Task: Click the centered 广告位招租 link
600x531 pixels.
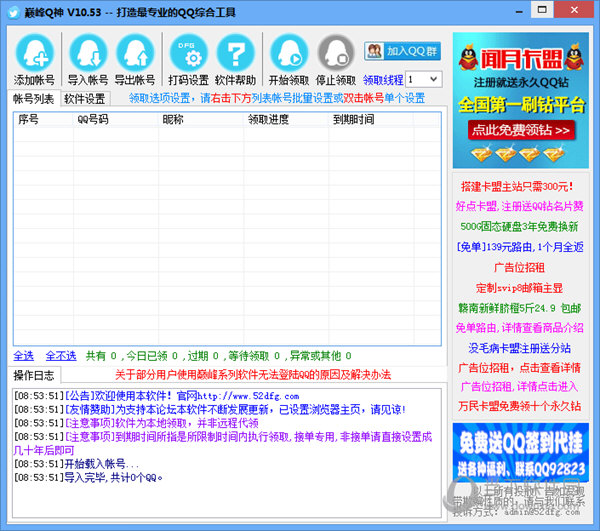Action: [519, 267]
